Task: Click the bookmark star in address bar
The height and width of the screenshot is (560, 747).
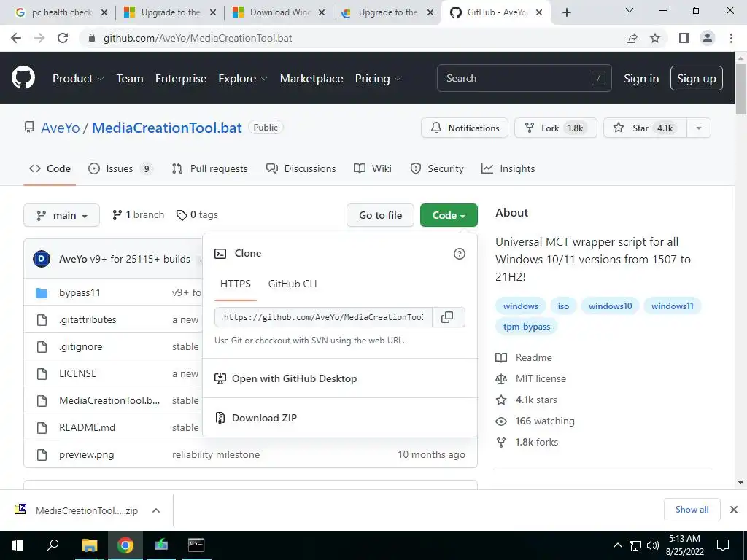Action: (x=656, y=38)
